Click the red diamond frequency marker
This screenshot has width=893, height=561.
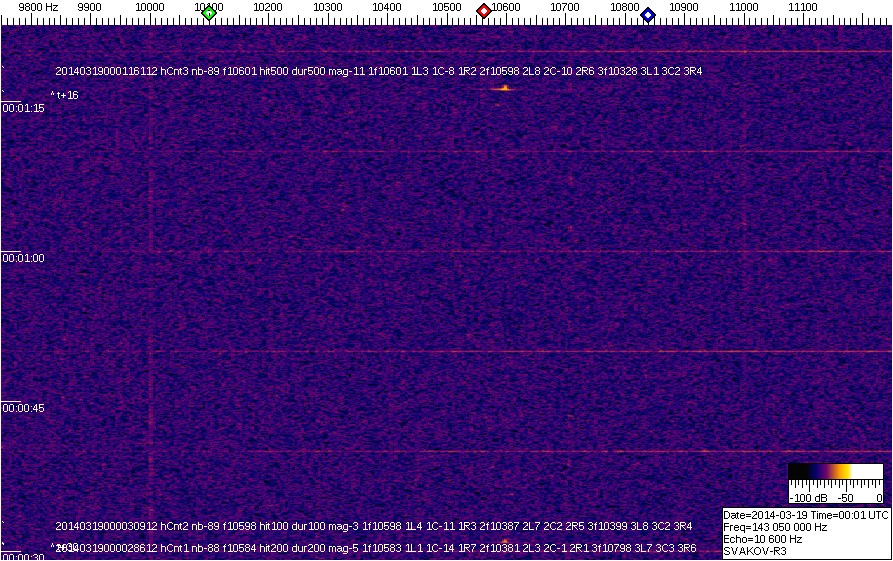click(484, 11)
